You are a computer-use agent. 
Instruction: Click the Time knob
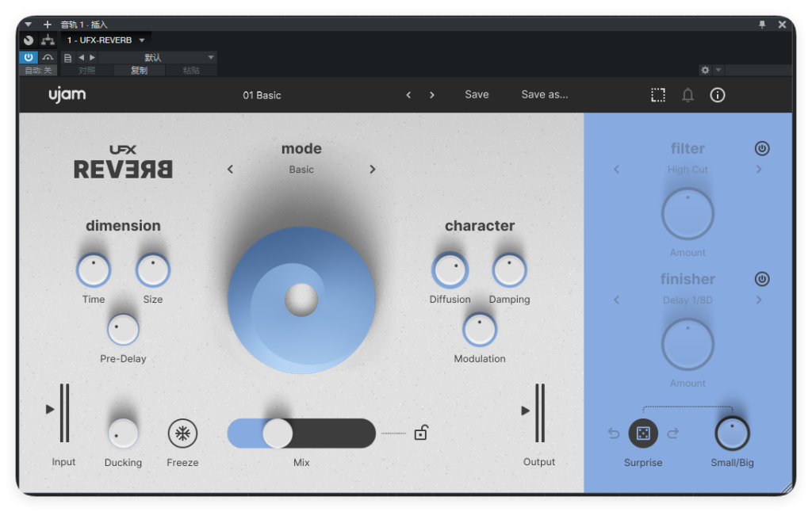click(94, 269)
